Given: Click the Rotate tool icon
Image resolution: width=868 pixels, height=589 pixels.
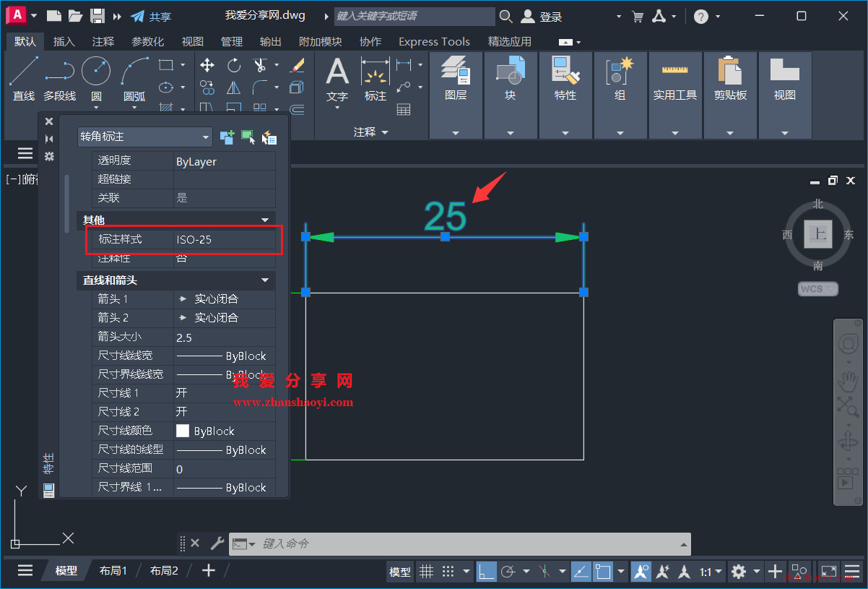Looking at the screenshot, I should 234,65.
